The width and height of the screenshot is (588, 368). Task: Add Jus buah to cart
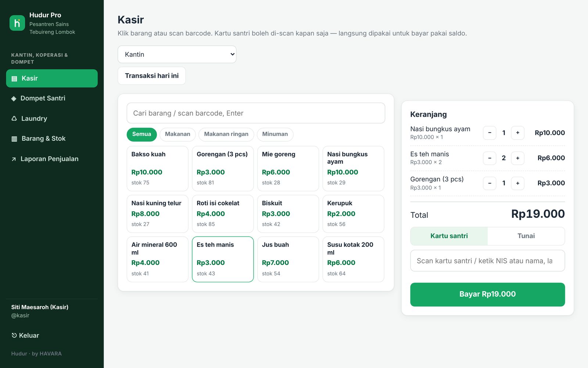pyautogui.click(x=288, y=259)
